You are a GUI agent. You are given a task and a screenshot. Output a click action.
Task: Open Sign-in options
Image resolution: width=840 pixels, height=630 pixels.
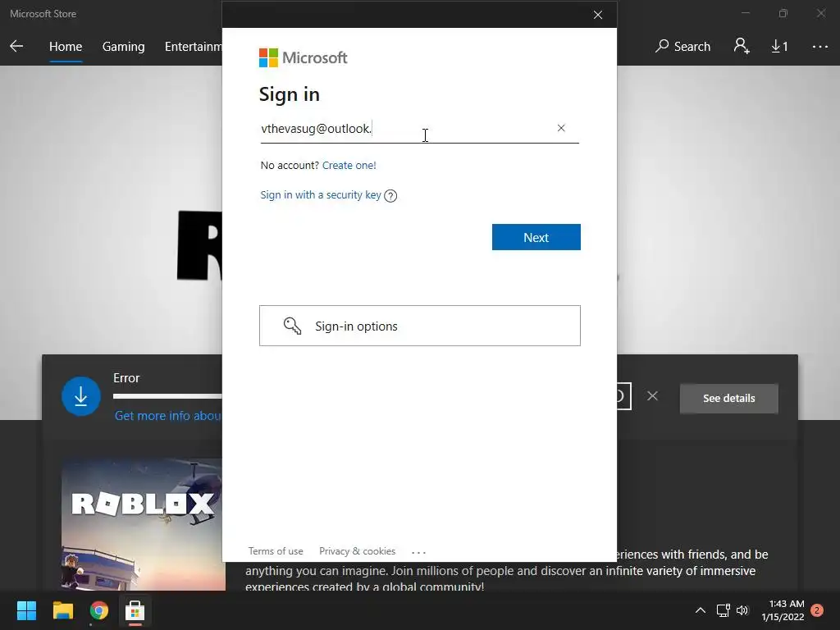click(420, 326)
